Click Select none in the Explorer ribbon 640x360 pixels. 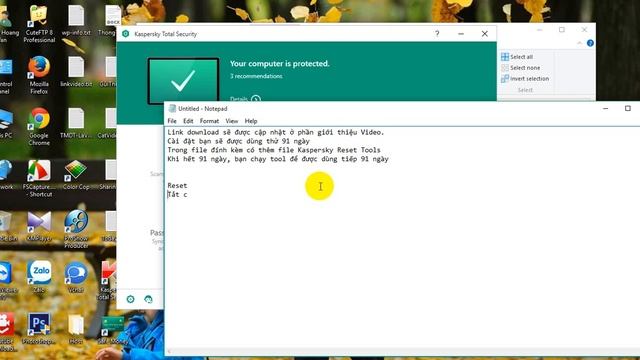click(521, 68)
